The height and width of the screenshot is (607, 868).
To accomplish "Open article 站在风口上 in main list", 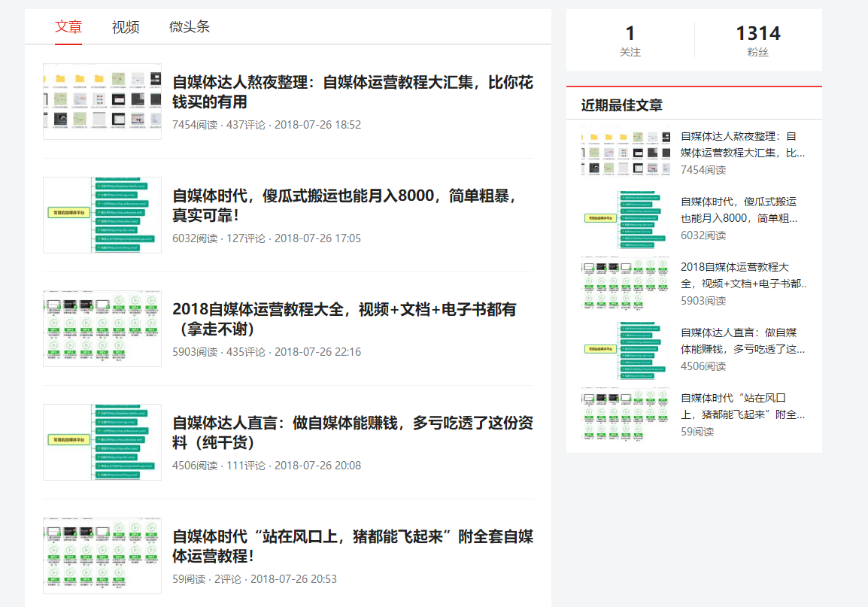I will tap(352, 546).
